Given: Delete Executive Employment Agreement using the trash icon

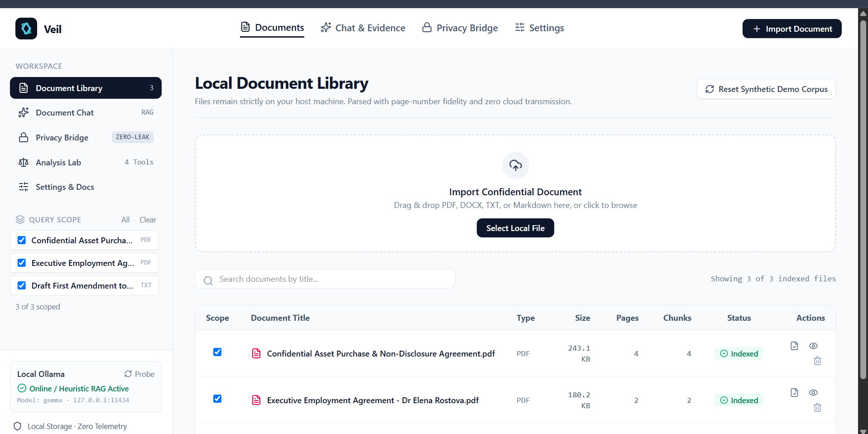Looking at the screenshot, I should click(x=817, y=407).
